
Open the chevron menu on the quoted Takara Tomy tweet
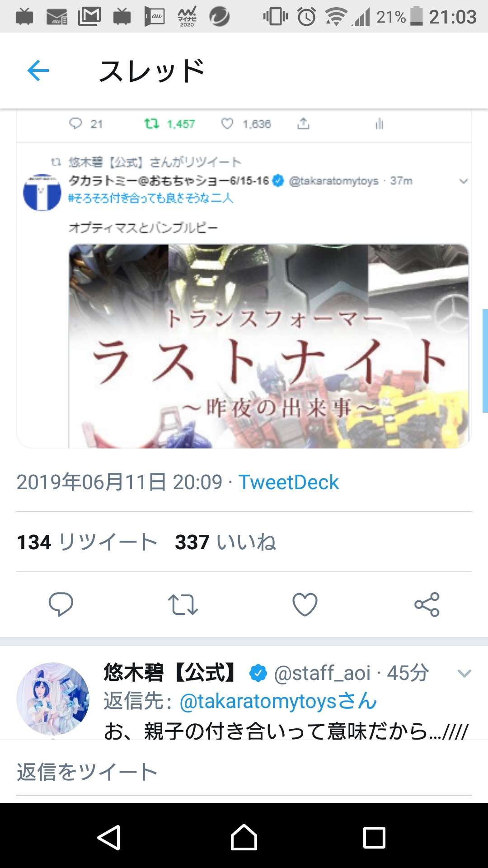click(464, 181)
